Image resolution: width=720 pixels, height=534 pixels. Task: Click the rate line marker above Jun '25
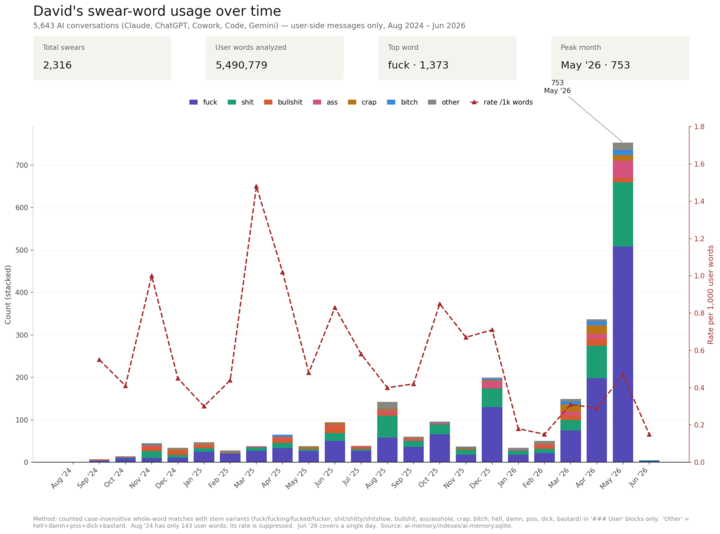tap(335, 308)
